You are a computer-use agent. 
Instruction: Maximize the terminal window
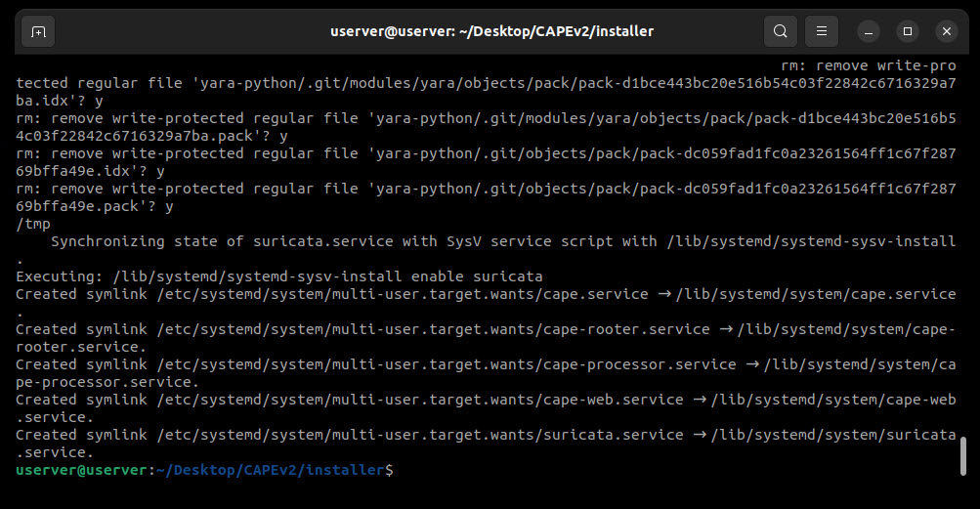pyautogui.click(x=908, y=31)
